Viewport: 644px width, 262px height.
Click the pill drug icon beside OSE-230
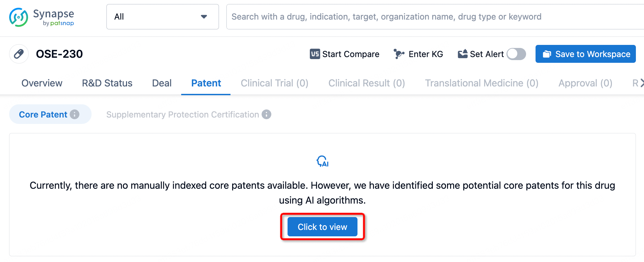point(19,54)
